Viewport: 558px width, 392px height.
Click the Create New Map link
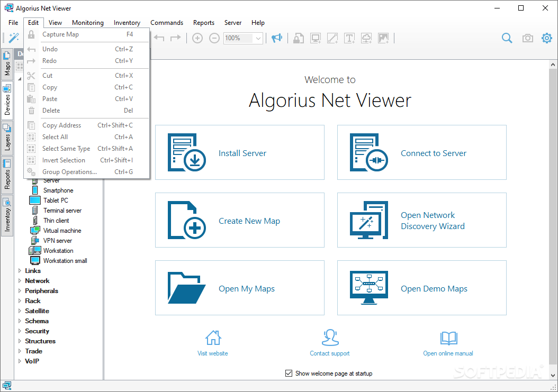tap(249, 221)
